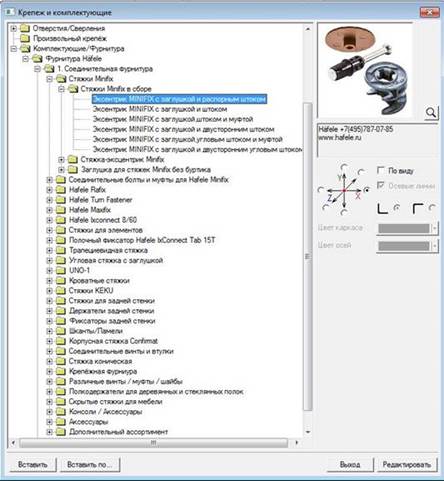Click the UNO-1 folder icon
This screenshot has width=444, height=481.
click(61, 270)
